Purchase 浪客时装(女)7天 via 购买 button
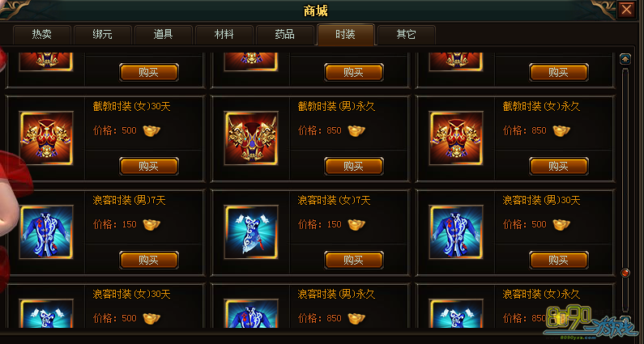Viewport: 644px width, 344px height. tap(354, 261)
